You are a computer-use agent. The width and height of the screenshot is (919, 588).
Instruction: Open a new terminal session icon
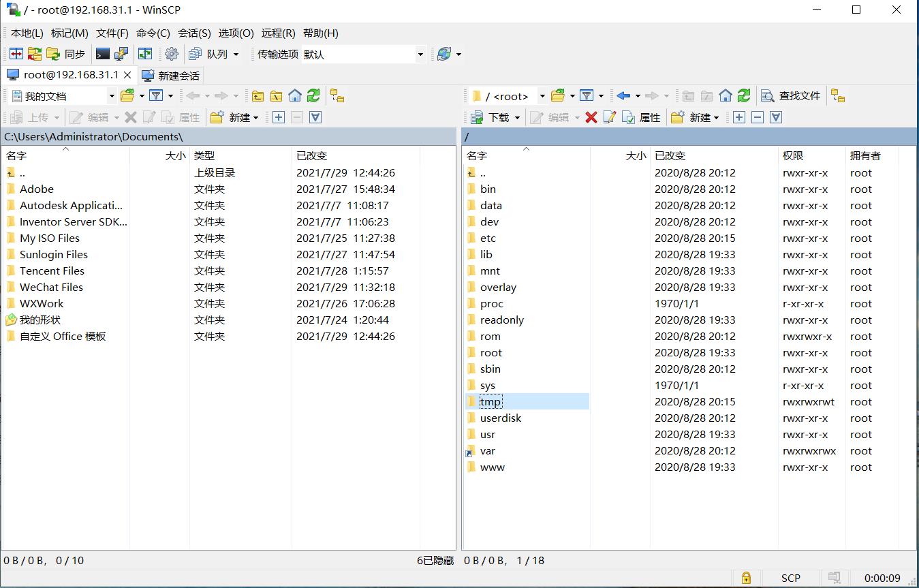[x=104, y=53]
